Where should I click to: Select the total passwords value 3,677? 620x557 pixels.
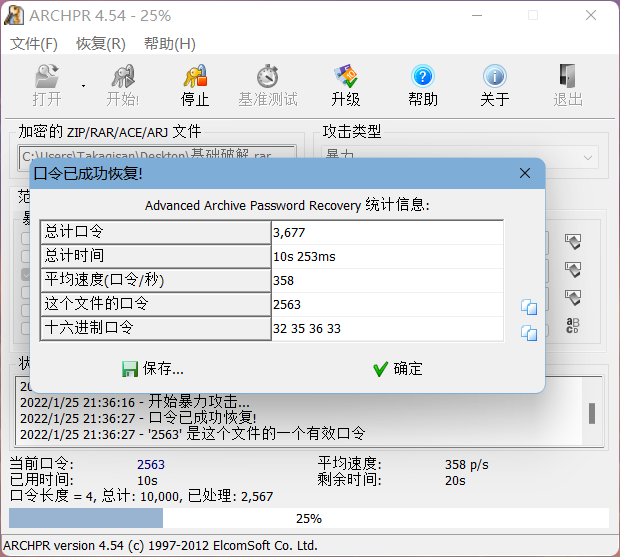click(388, 232)
